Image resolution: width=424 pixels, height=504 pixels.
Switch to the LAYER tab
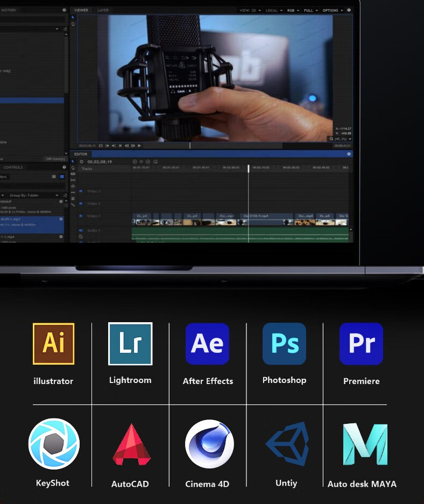pyautogui.click(x=103, y=10)
